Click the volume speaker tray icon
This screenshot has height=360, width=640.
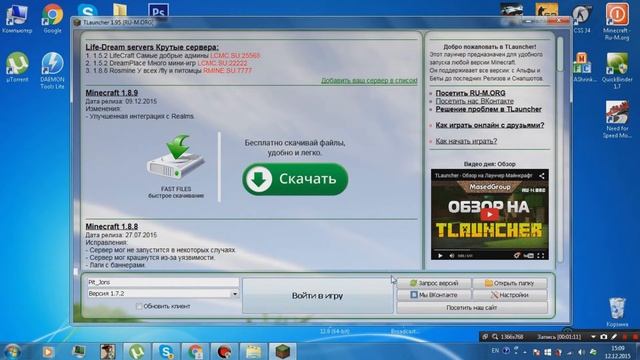click(581, 352)
